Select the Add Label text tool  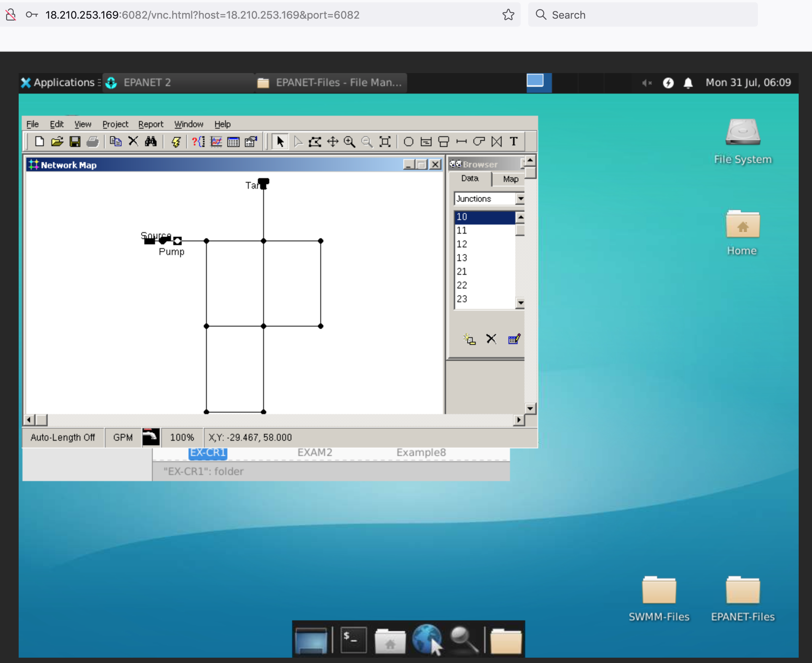(x=513, y=142)
